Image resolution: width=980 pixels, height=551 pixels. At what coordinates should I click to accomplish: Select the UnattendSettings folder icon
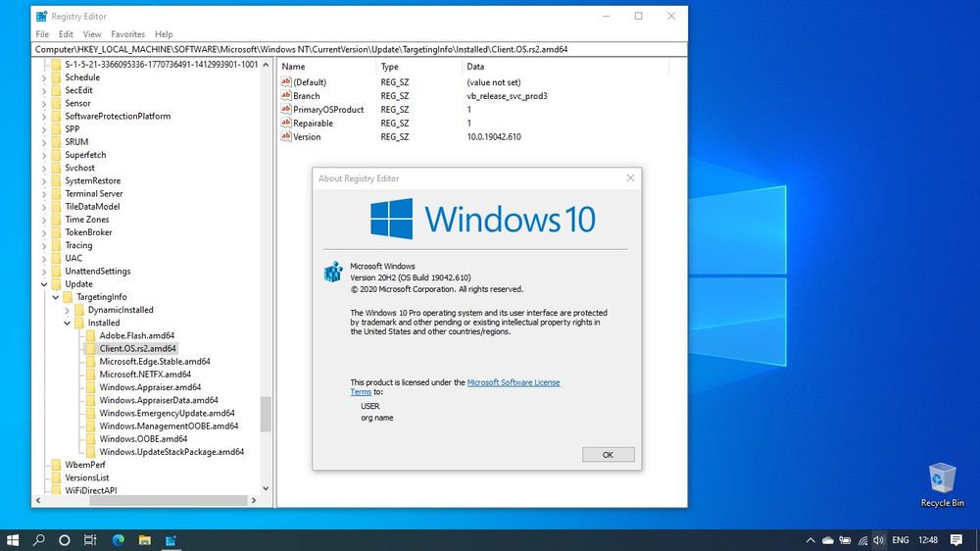point(56,271)
